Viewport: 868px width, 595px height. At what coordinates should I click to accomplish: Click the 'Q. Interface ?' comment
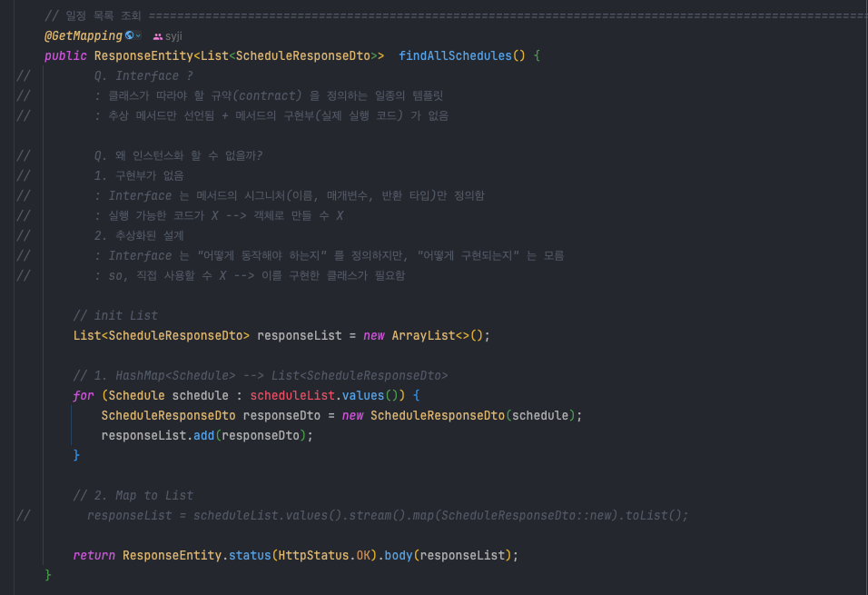[x=143, y=76]
